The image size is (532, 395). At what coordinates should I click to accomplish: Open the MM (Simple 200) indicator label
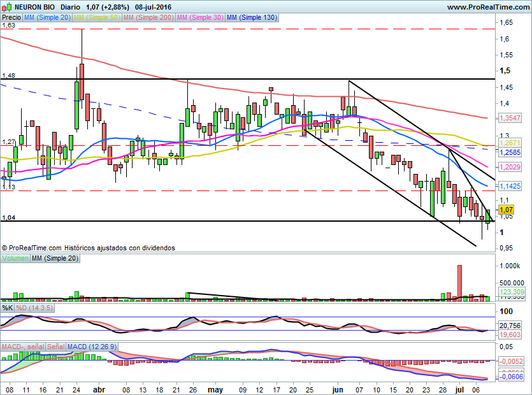148,18
